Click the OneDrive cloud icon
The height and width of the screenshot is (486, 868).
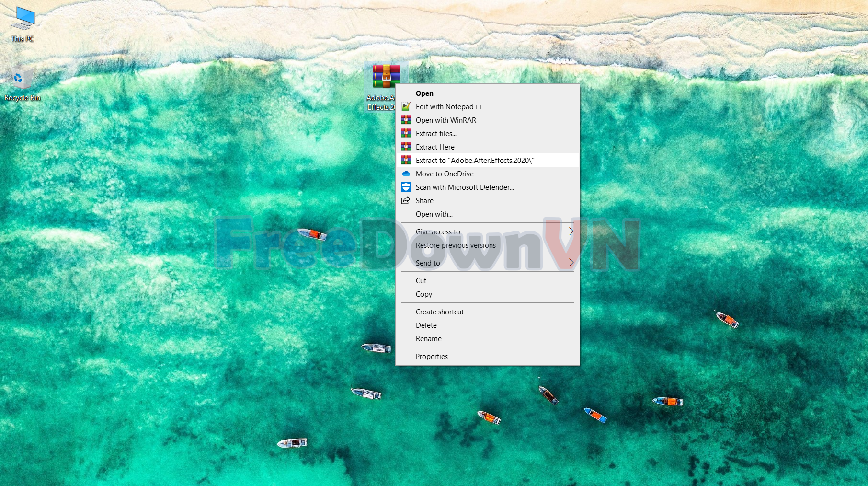click(x=406, y=174)
